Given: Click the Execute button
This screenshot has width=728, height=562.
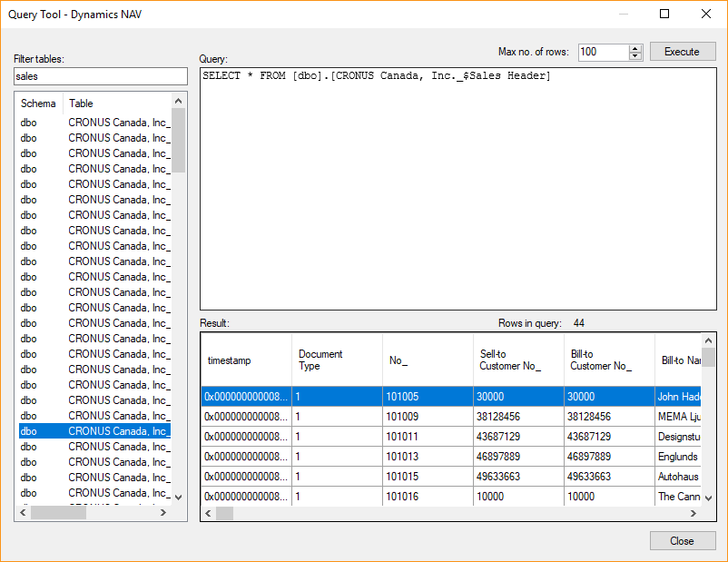Looking at the screenshot, I should click(x=683, y=52).
